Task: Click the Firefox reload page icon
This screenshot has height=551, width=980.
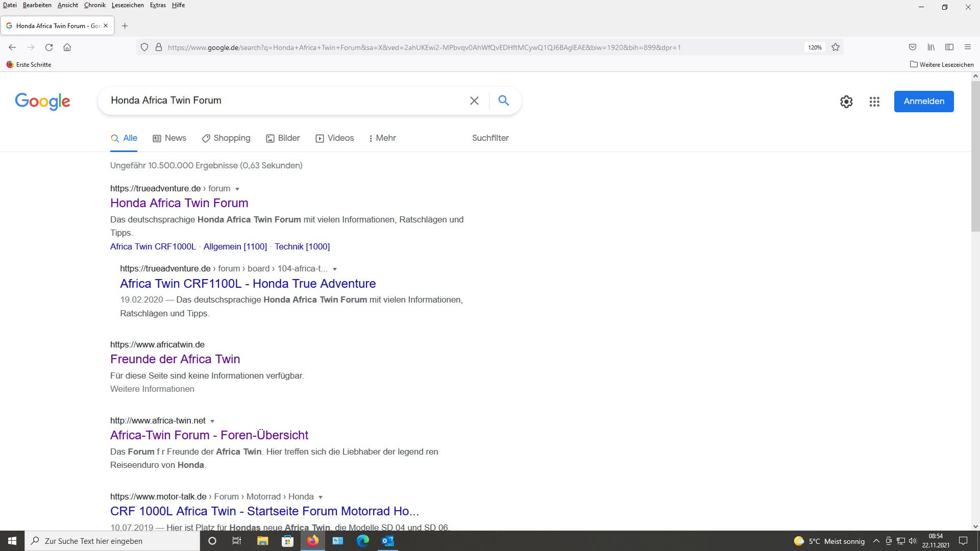Action: click(x=49, y=47)
